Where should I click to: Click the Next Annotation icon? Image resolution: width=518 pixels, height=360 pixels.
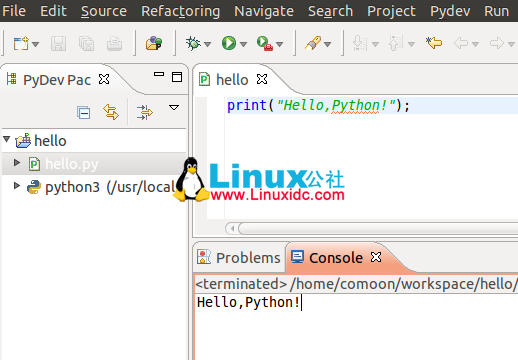click(360, 43)
